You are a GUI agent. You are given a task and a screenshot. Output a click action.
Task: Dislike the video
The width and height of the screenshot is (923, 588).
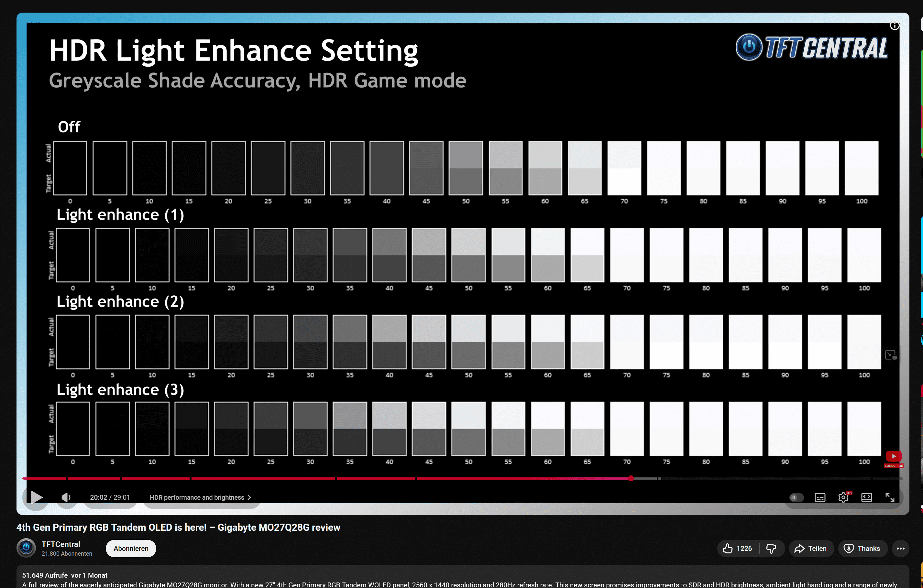pyautogui.click(x=771, y=548)
